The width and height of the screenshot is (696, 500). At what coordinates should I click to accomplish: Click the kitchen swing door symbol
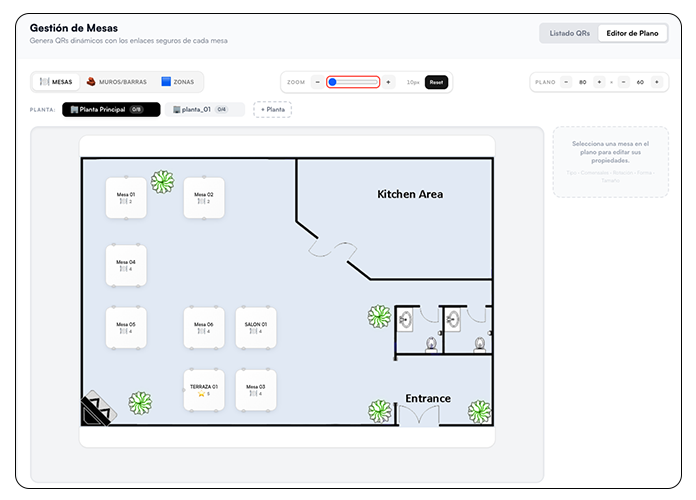(332, 249)
